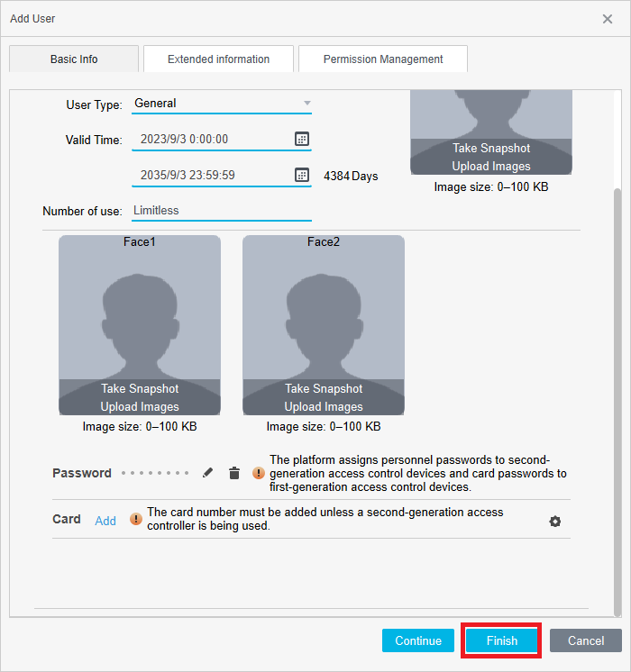
Task: Upload Images for Face2
Action: (x=324, y=407)
